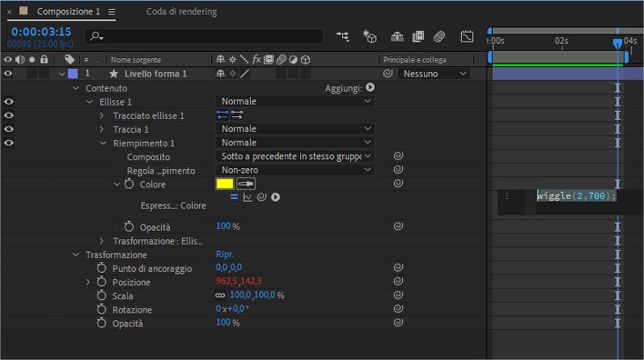The image size is (644, 360).
Task: Click the Posizione value 962,5
Action: point(226,281)
